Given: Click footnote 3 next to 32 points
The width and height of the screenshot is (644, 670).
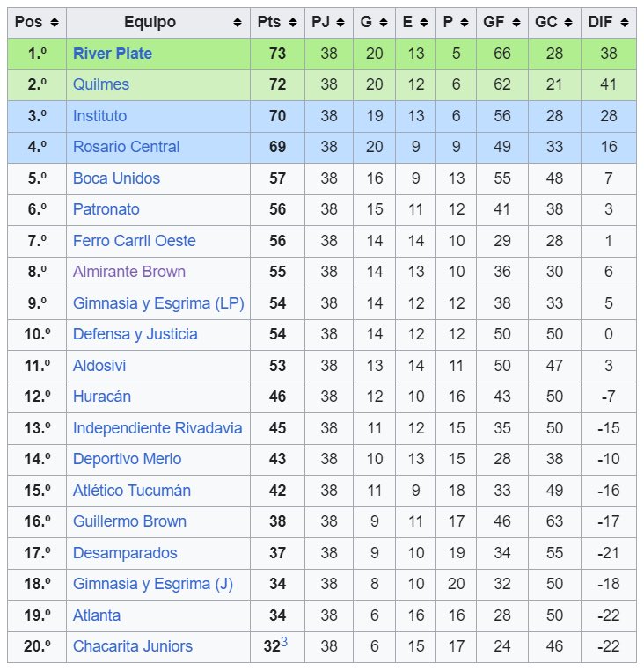Looking at the screenshot, I should (284, 642).
